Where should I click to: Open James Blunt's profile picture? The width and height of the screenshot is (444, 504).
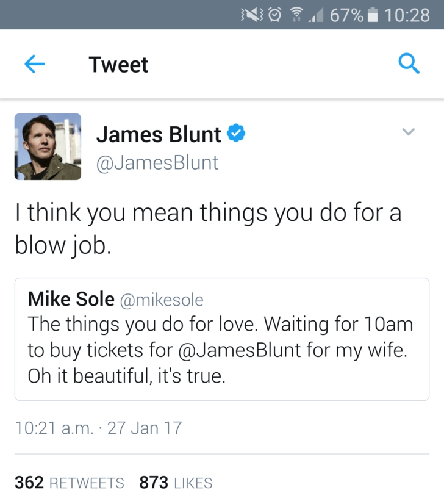[x=48, y=146]
